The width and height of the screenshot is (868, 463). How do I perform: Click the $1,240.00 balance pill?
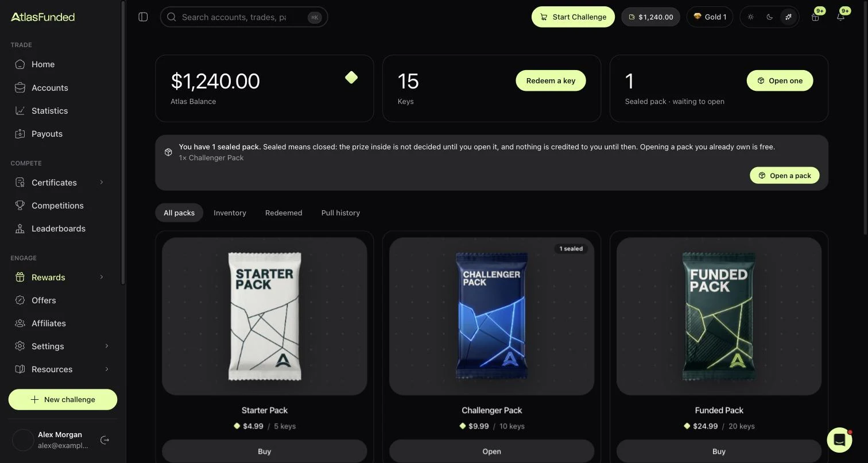pyautogui.click(x=650, y=17)
